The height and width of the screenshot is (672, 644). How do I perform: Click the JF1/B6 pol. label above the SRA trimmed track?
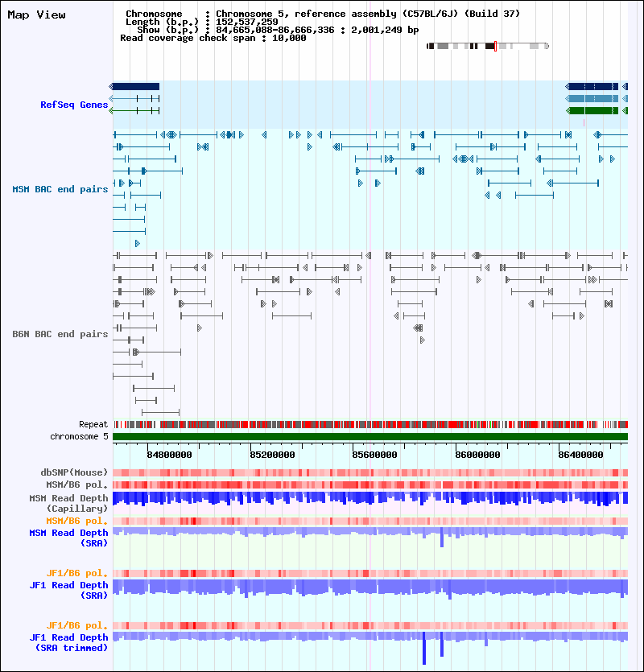point(77,625)
